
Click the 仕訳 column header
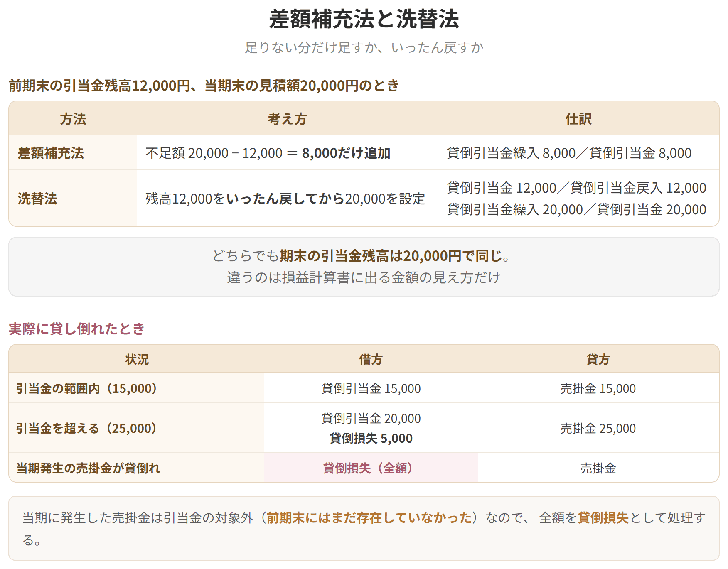point(578,119)
